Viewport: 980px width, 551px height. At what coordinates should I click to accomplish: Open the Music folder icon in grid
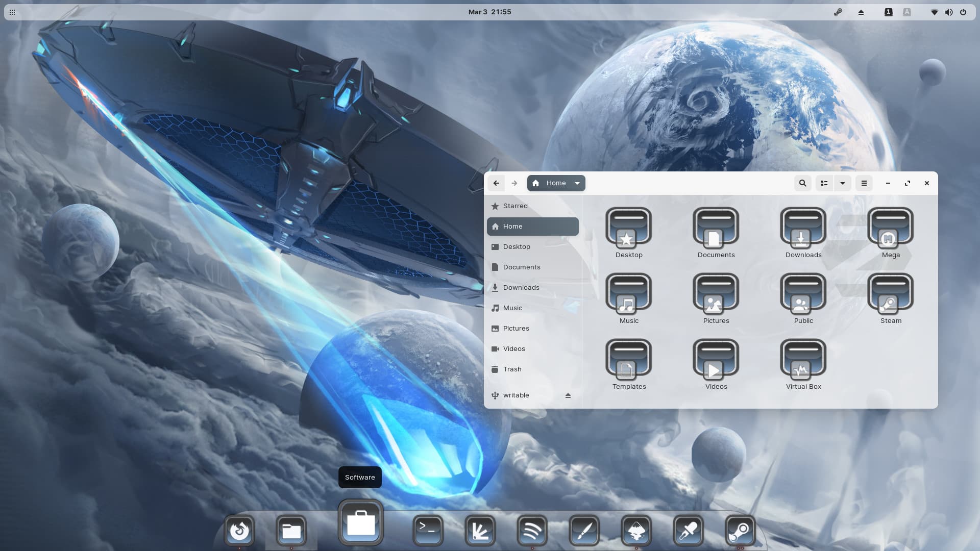point(628,293)
